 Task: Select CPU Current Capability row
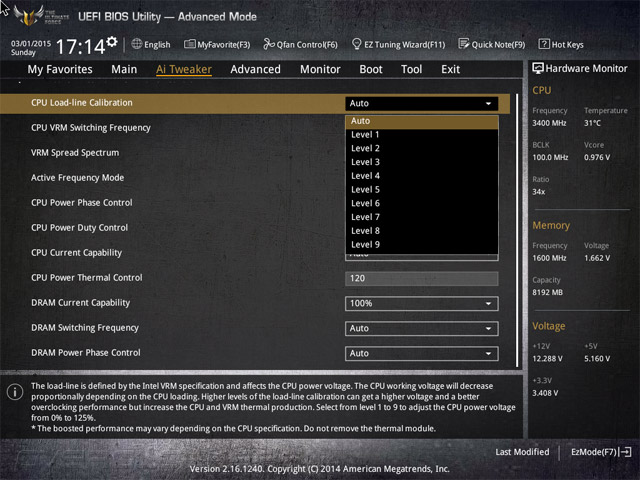tap(76, 253)
